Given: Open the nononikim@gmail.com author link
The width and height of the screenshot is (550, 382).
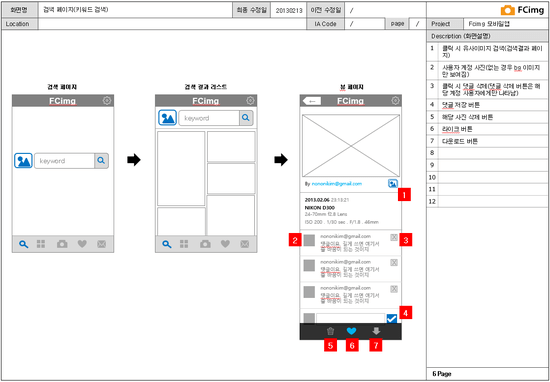Looking at the screenshot, I should pyautogui.click(x=337, y=184).
